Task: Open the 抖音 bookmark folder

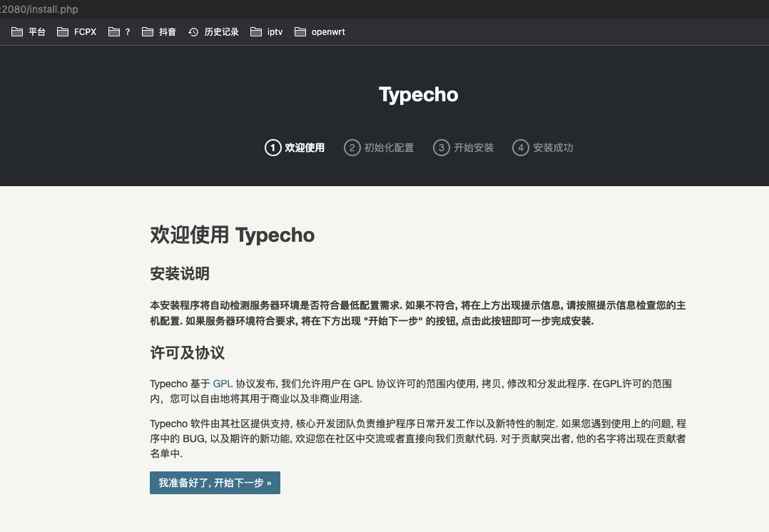Action: 159,32
